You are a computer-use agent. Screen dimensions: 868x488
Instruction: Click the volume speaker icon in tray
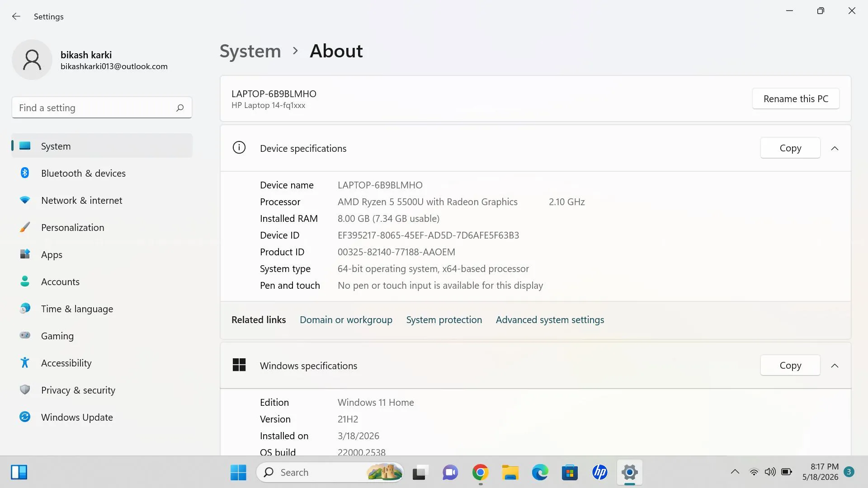770,472
